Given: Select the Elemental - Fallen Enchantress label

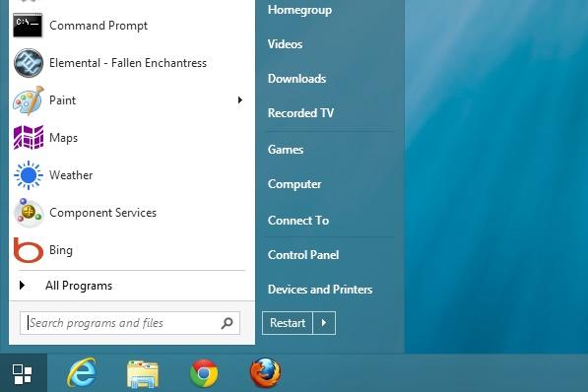Looking at the screenshot, I should point(128,63).
